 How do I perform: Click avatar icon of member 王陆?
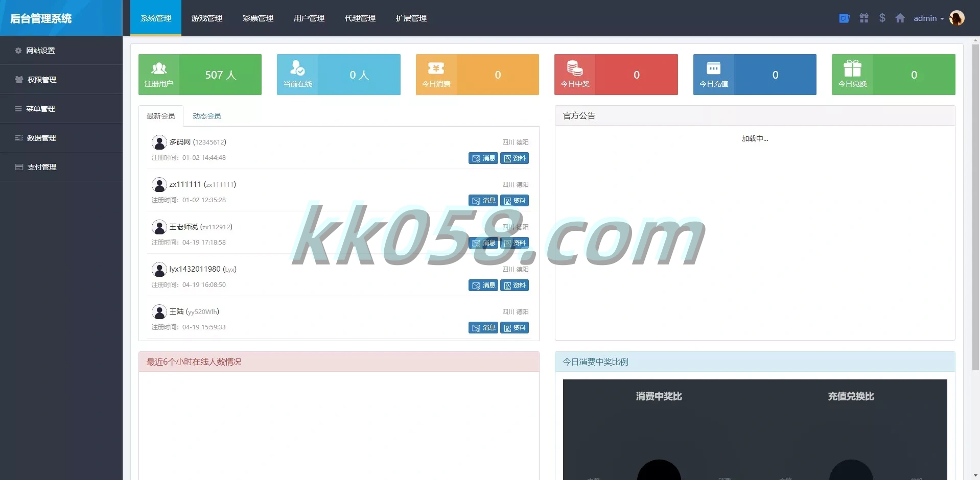pos(159,312)
